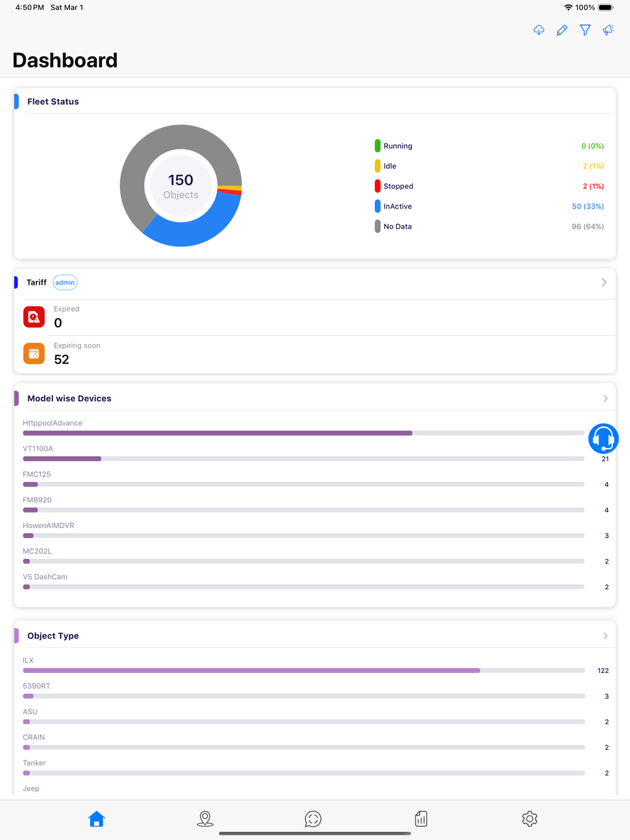Viewport: 630px width, 840px height.
Task: Expand Model wise Devices chevron
Action: point(605,398)
